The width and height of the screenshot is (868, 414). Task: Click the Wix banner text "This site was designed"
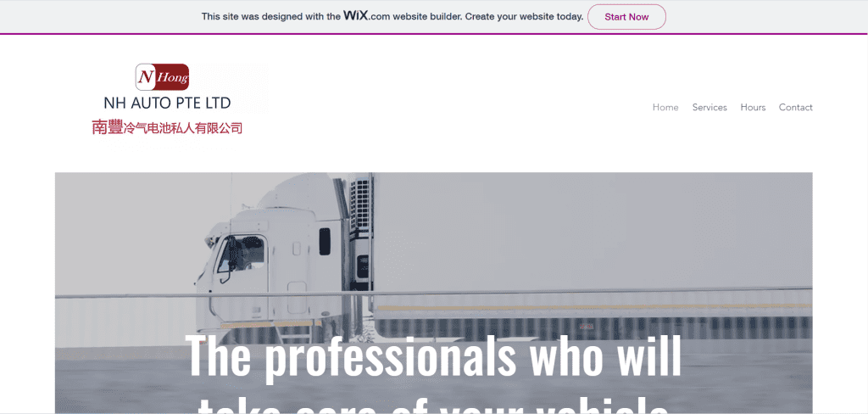click(271, 17)
